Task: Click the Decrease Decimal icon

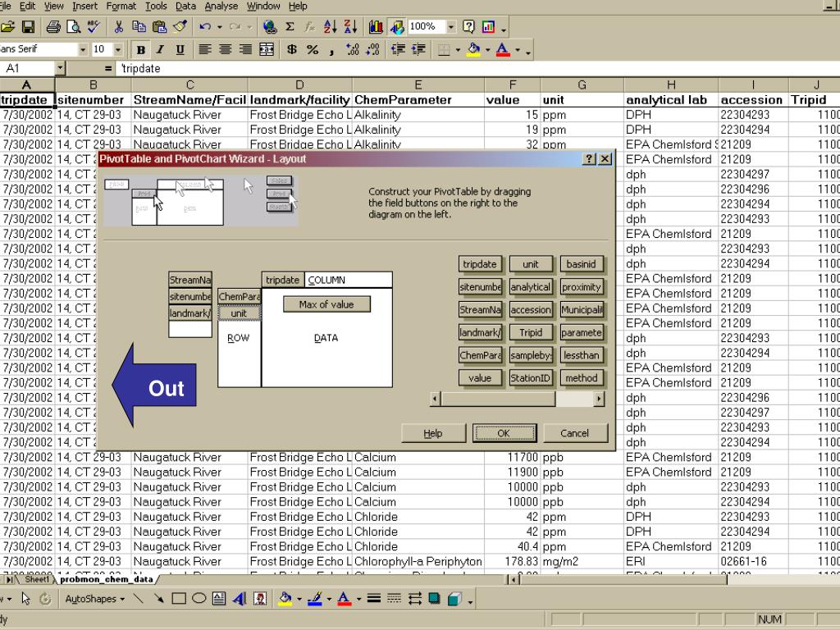Action: pos(373,50)
